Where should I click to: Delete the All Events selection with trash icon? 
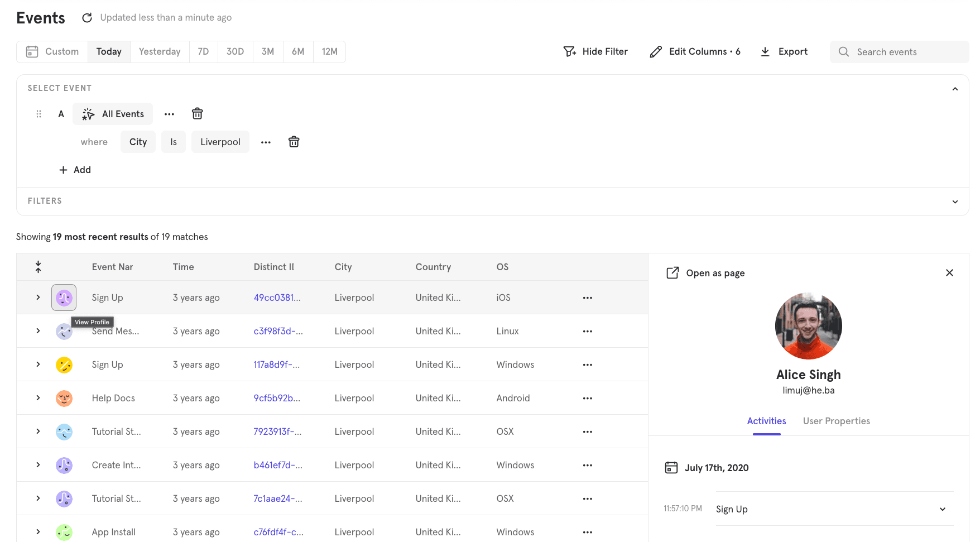click(x=197, y=113)
